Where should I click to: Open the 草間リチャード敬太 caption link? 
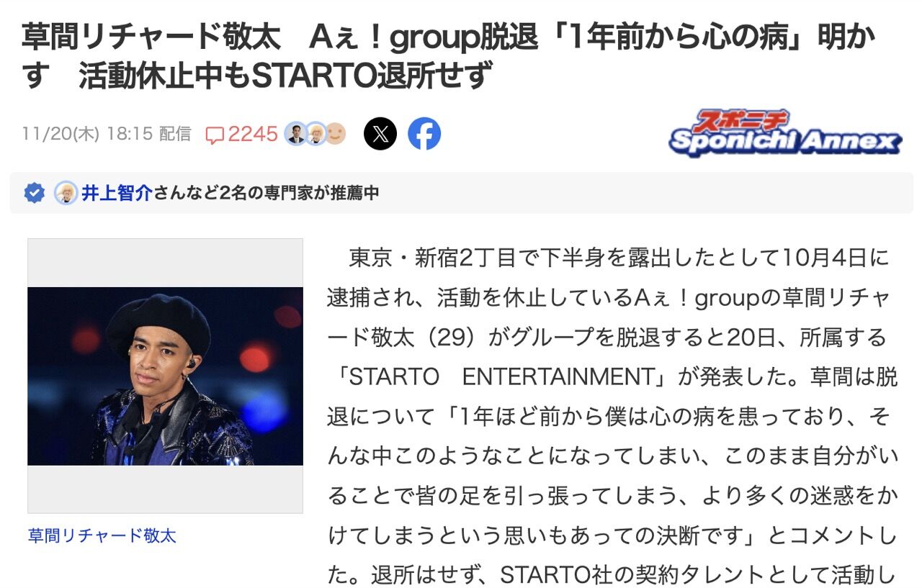[x=102, y=536]
